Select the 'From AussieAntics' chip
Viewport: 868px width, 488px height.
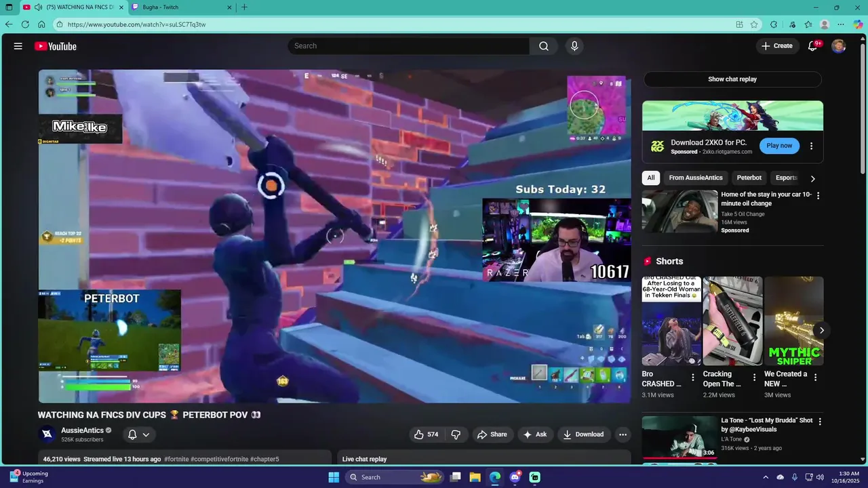(x=696, y=178)
